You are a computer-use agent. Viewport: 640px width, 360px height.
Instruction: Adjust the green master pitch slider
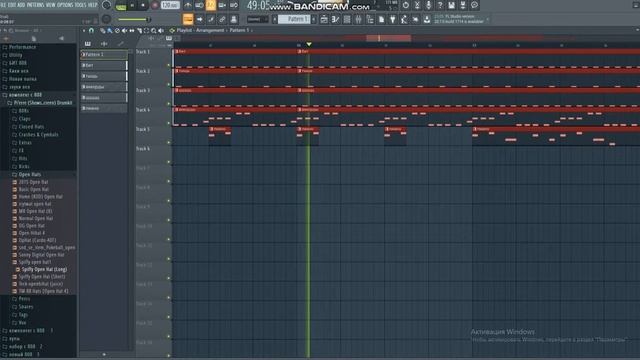pos(134,19)
